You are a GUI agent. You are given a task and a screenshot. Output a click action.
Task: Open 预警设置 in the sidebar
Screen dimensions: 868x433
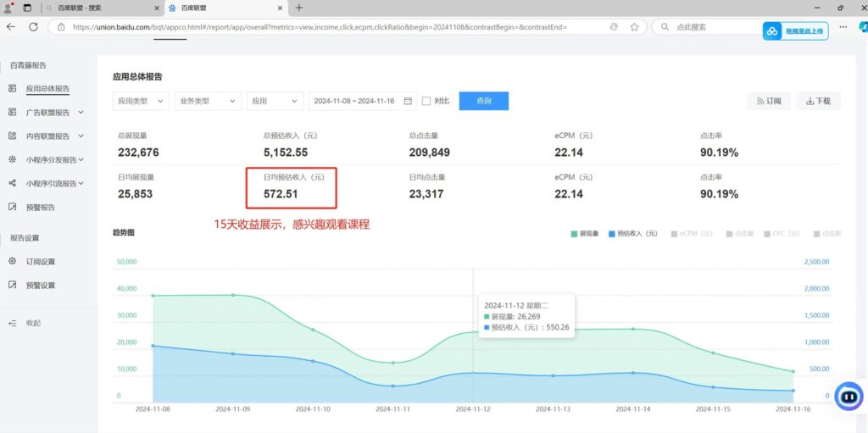(x=41, y=286)
